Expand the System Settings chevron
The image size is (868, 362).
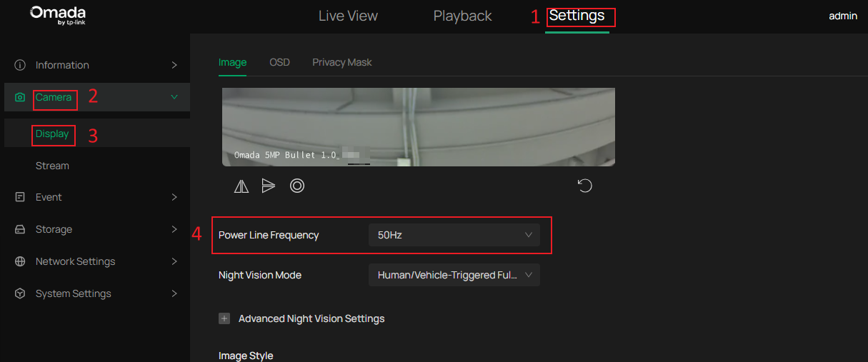tap(174, 293)
